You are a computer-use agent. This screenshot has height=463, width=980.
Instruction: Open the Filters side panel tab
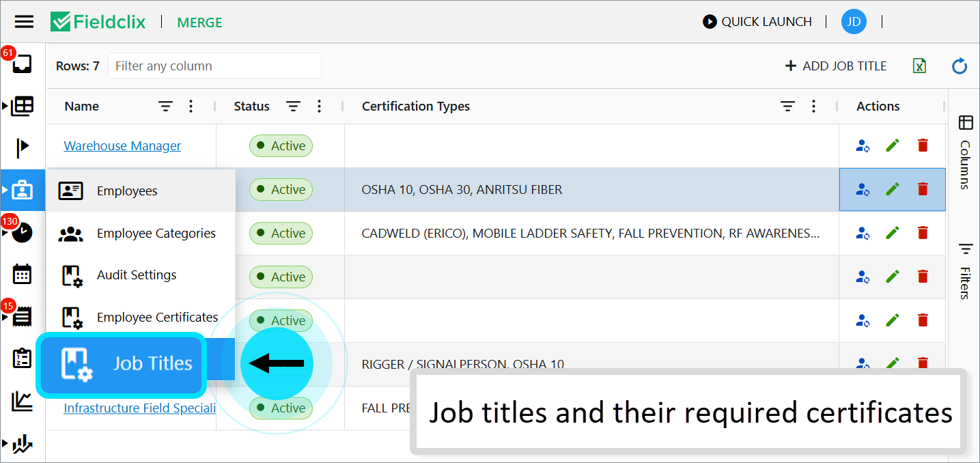tap(965, 271)
